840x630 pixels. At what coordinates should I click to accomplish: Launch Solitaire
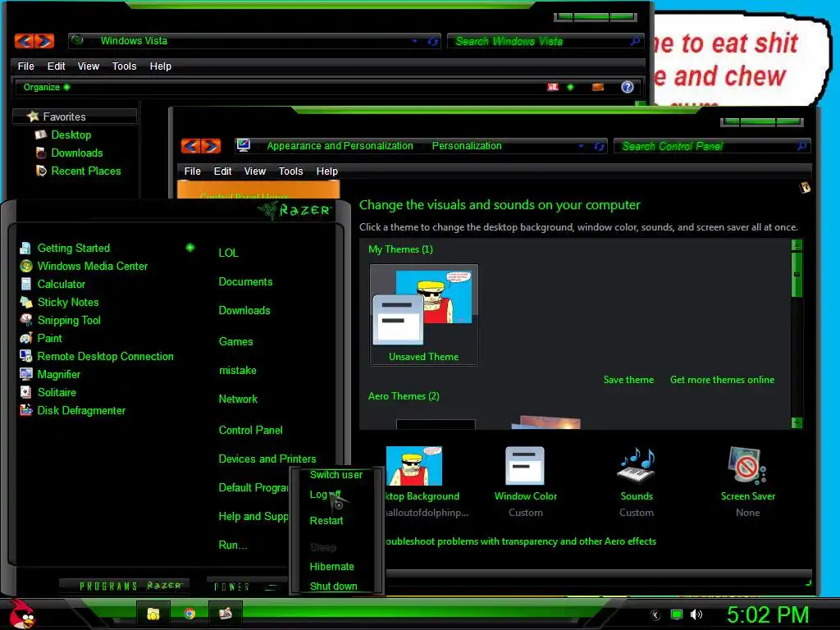[57, 393]
